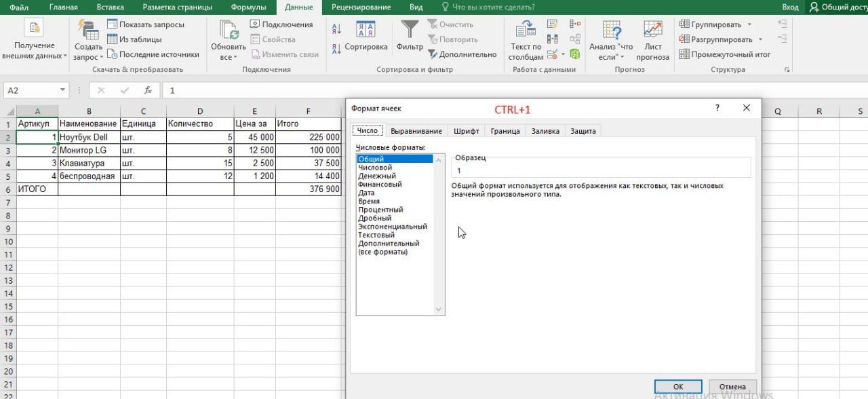Select Числовой in the number formats list
The width and height of the screenshot is (868, 399).
pyautogui.click(x=375, y=168)
